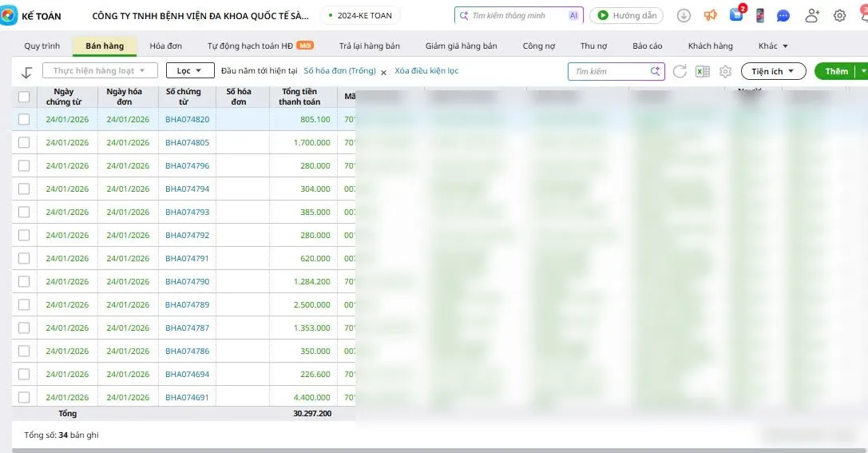Remove the Số hóa đơn (Trống) filter x
Viewport: 868px width, 453px height.
tap(383, 72)
